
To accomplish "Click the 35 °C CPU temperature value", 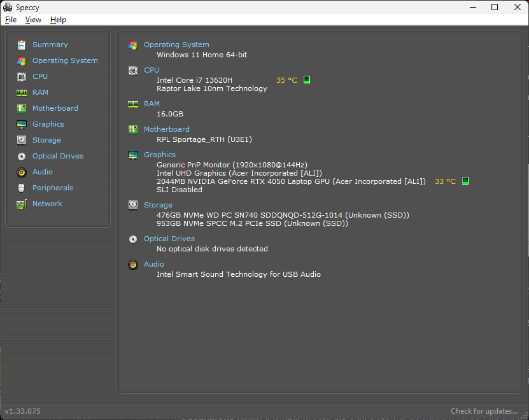I will [x=286, y=80].
